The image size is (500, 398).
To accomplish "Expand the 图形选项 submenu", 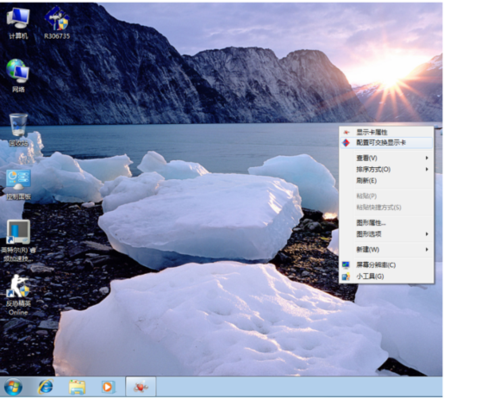I will 386,234.
